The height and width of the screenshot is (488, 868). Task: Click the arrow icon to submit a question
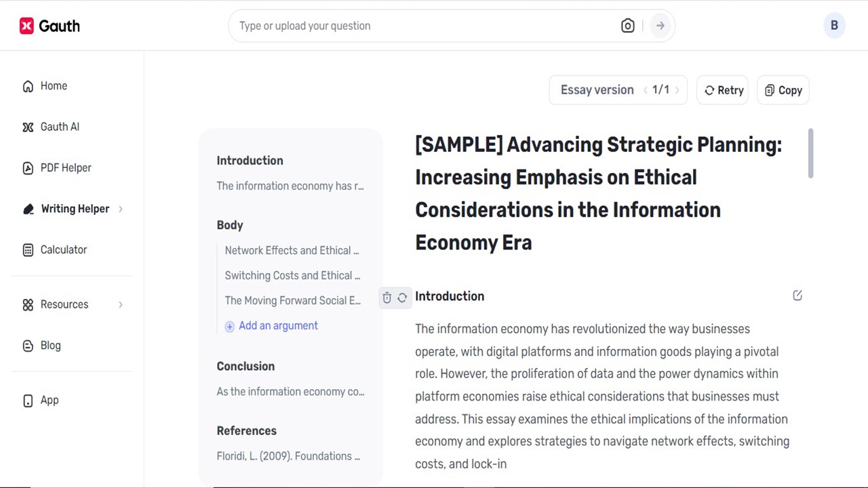click(659, 25)
